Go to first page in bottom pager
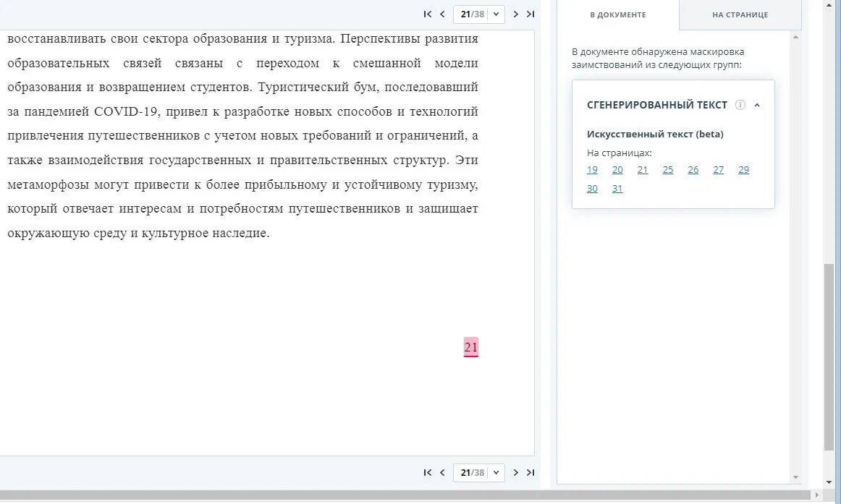 (428, 472)
